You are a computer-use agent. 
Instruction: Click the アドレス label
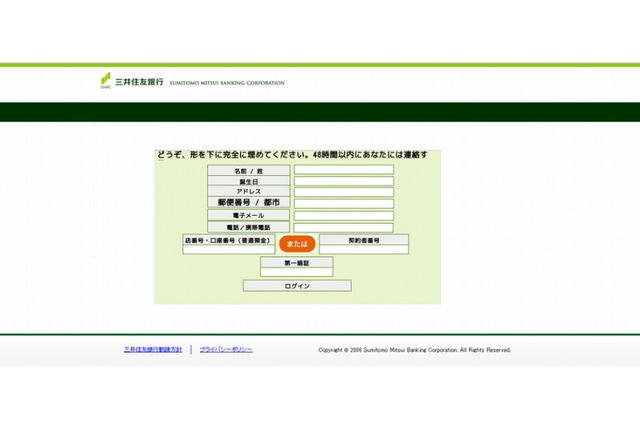(249, 191)
